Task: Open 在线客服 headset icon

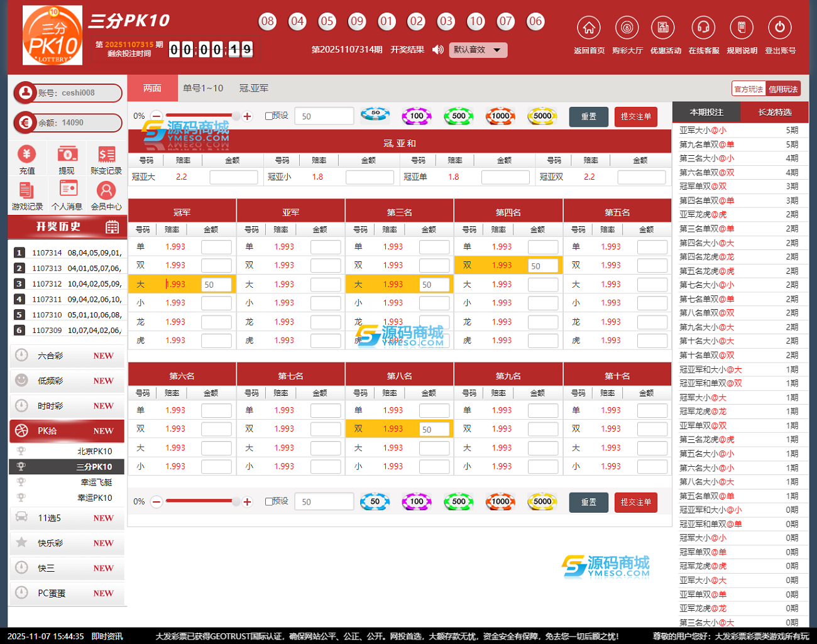Action: click(x=703, y=28)
